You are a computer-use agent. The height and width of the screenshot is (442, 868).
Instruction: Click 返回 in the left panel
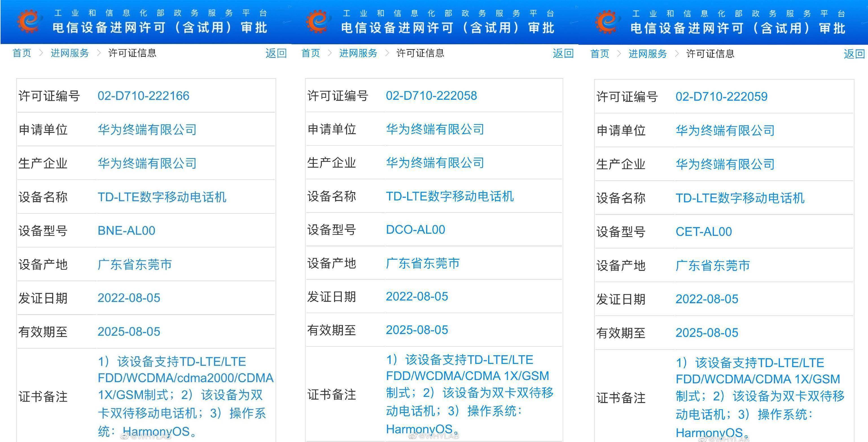click(x=276, y=53)
